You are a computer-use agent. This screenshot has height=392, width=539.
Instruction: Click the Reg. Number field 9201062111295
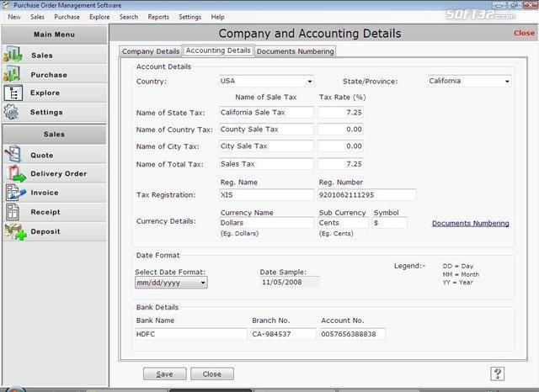[x=367, y=195]
